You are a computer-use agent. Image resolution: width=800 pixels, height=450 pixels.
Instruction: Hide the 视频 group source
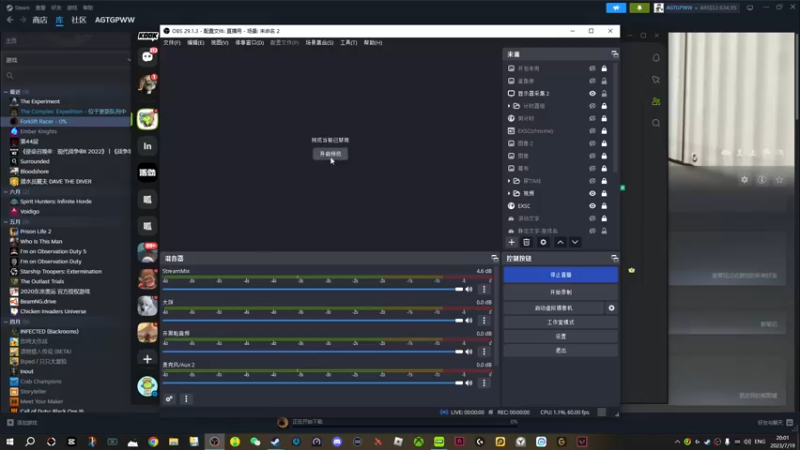(x=592, y=193)
